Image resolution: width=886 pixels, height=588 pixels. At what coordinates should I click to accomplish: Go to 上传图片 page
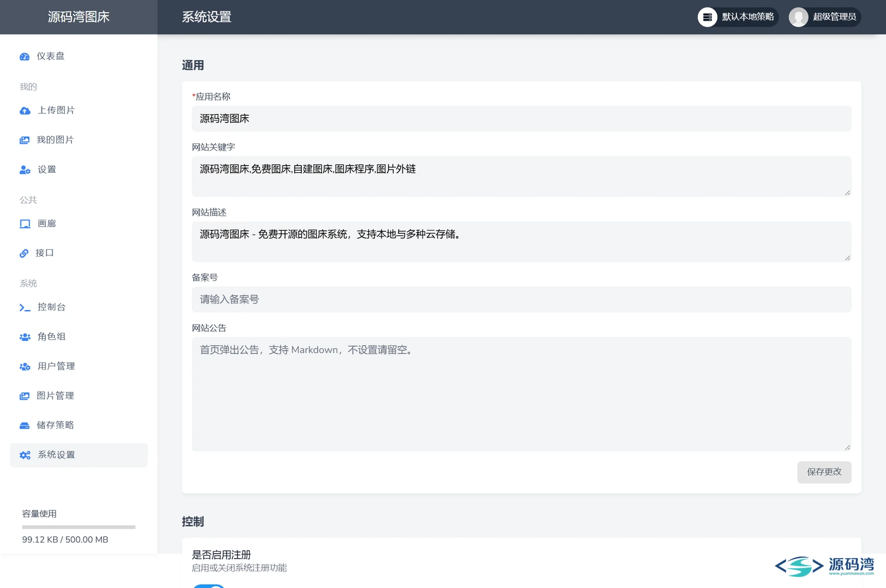79,111
